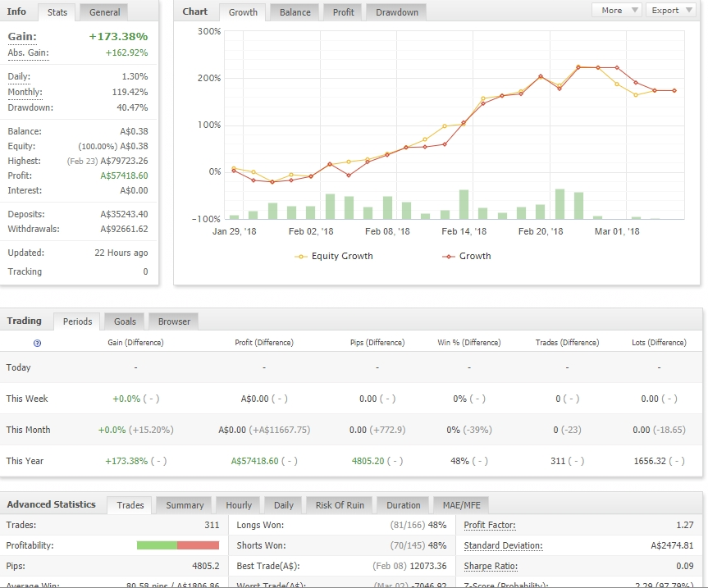Click the Sharpe Ratio link
Screen dimensions: 708x588
click(491, 566)
